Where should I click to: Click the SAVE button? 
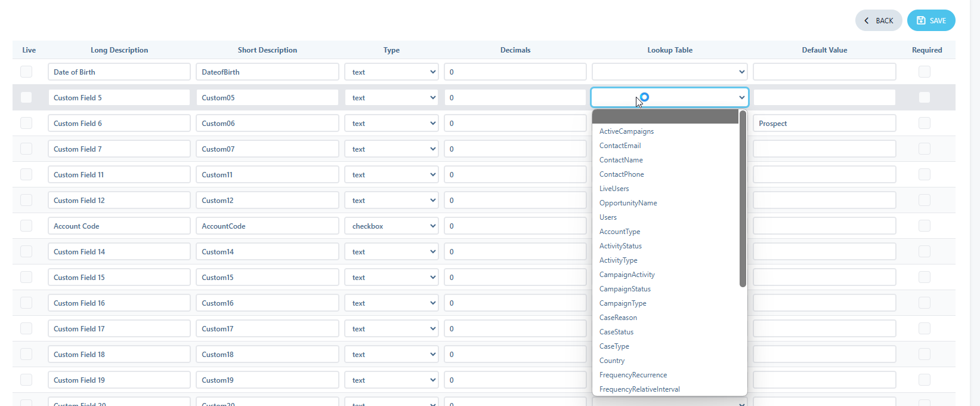click(x=931, y=20)
